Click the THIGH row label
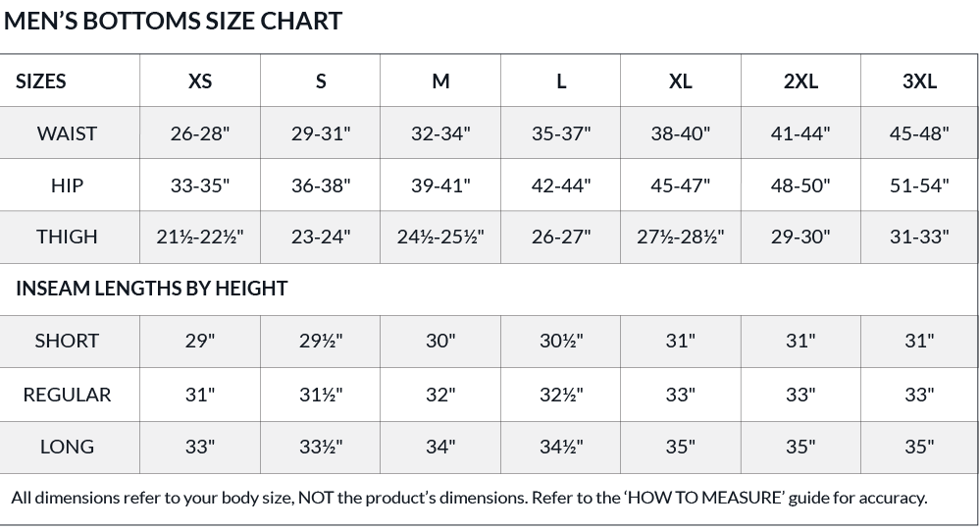 click(67, 237)
